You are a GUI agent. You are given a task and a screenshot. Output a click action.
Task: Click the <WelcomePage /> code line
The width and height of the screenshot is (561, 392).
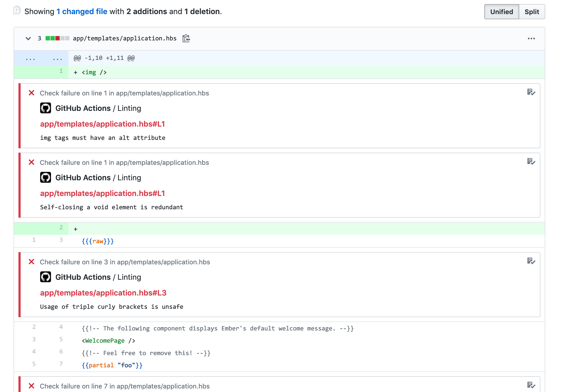coord(109,340)
